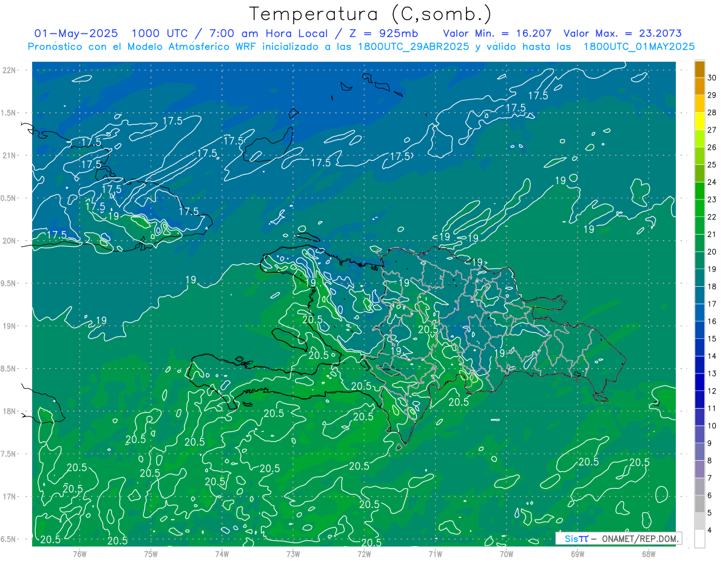
Task: Click the legend value "30"
Action: click(x=712, y=78)
